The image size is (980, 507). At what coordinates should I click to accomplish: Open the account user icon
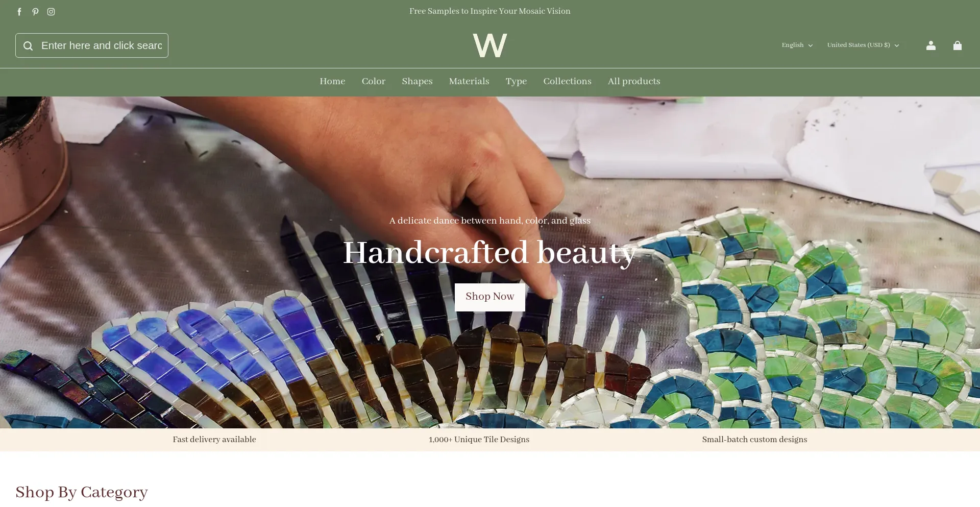(x=931, y=45)
